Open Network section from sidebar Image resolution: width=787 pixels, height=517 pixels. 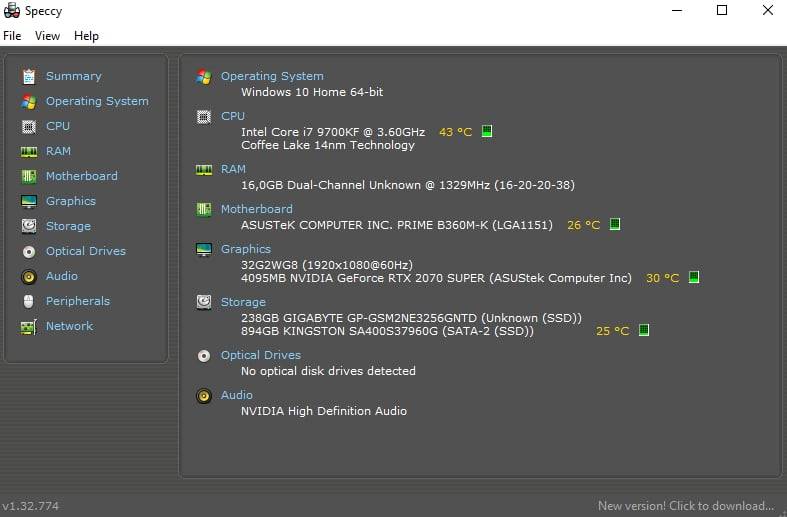pyautogui.click(x=69, y=326)
